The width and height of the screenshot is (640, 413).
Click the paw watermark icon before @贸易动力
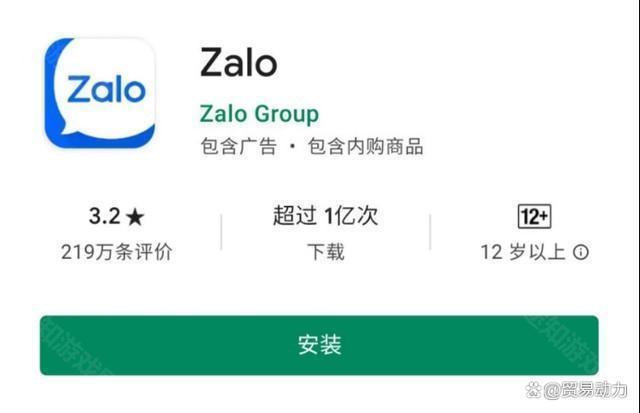pyautogui.click(x=533, y=390)
